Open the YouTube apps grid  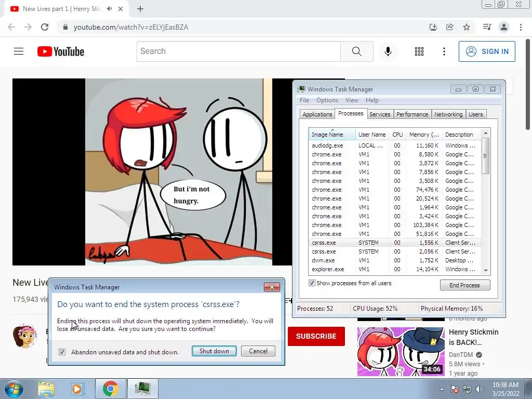(x=419, y=51)
